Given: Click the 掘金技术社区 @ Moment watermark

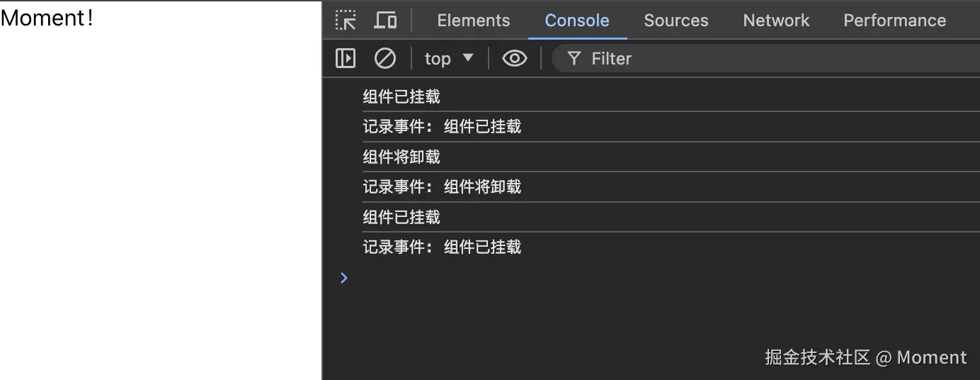Looking at the screenshot, I should tap(865, 357).
